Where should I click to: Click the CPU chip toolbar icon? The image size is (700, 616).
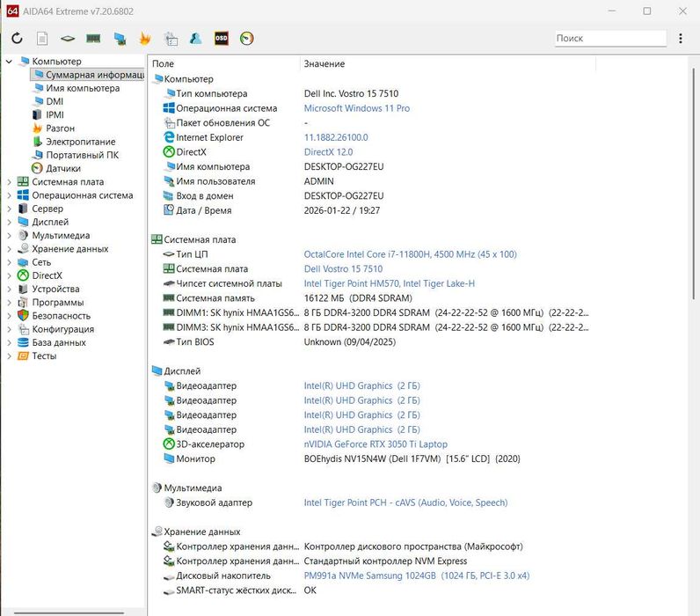(x=68, y=39)
